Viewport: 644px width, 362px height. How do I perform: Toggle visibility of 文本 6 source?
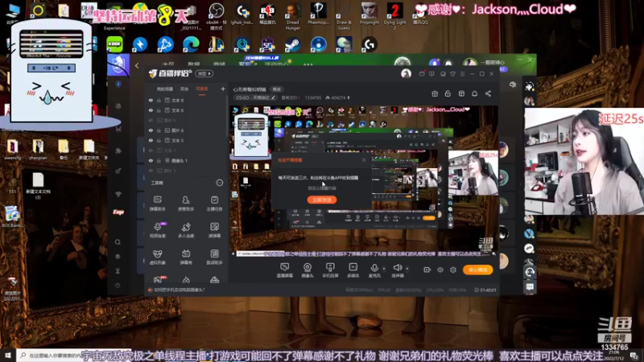[x=151, y=110]
